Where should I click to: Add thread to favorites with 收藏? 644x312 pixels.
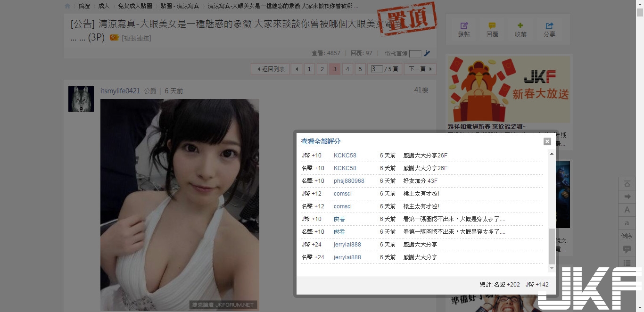point(520,29)
